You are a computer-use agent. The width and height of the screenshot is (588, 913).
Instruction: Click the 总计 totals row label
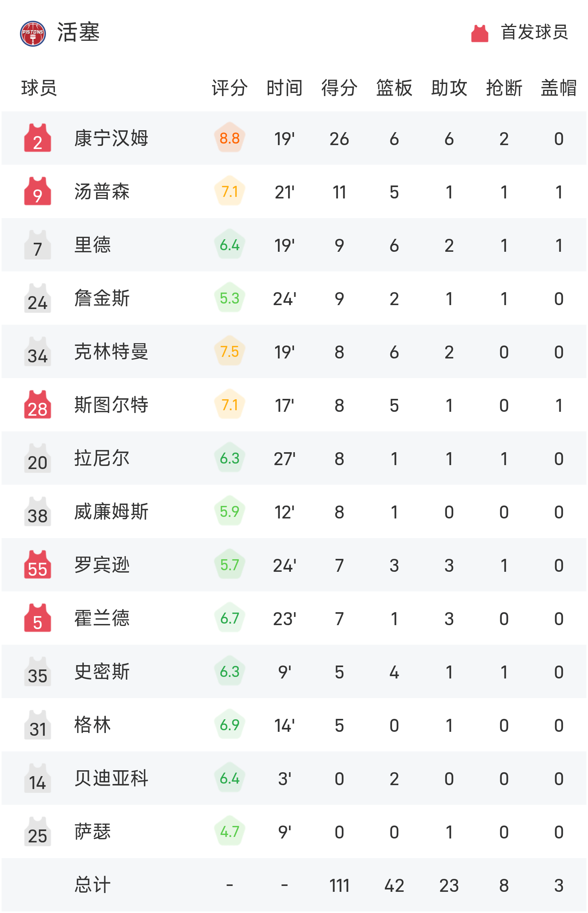(x=93, y=885)
